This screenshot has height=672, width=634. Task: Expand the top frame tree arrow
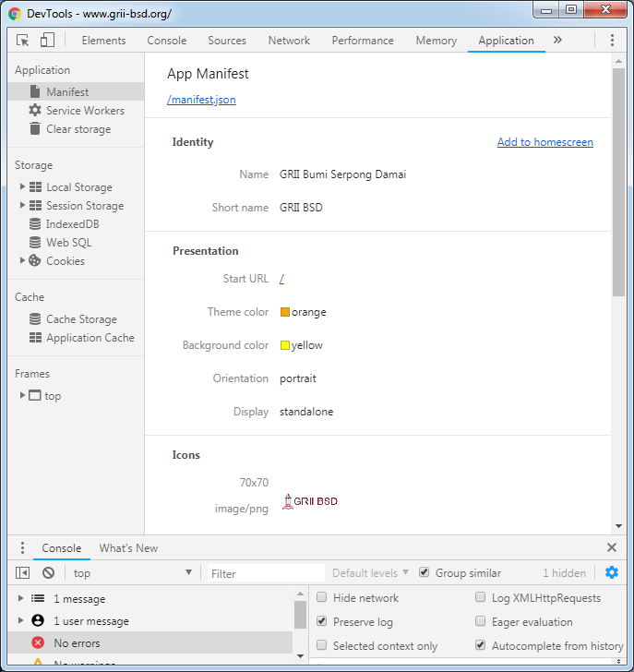(x=22, y=395)
